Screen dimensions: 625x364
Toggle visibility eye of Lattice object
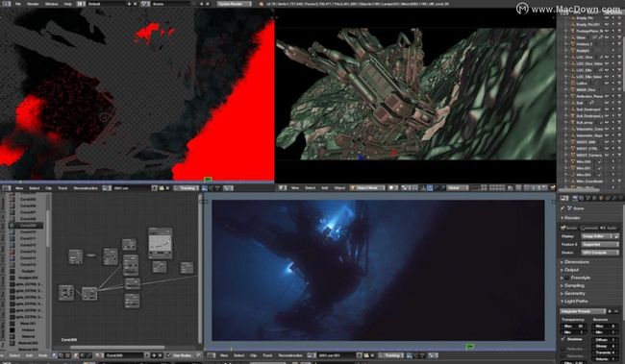point(607,83)
